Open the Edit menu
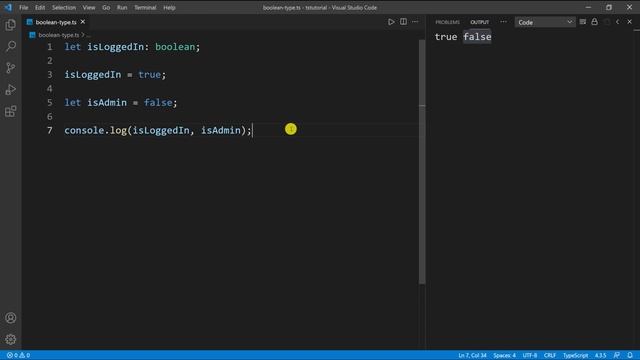Image resolution: width=640 pixels, height=360 pixels. (x=40, y=7)
